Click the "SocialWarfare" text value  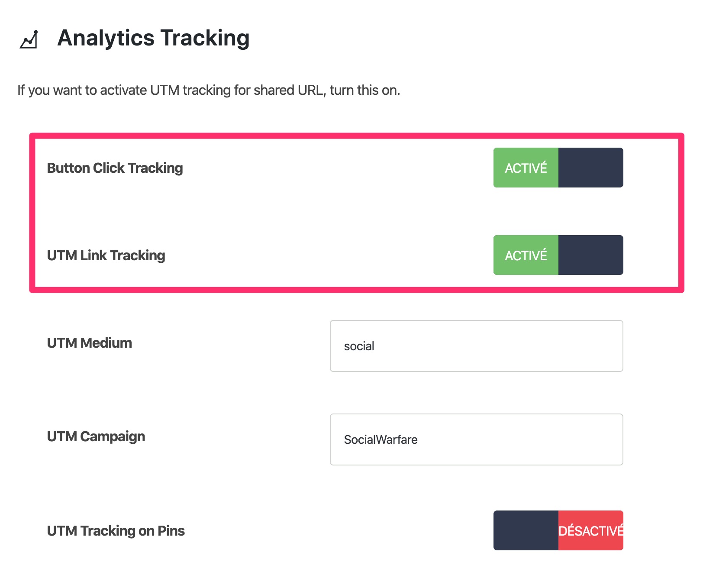pyautogui.click(x=381, y=440)
